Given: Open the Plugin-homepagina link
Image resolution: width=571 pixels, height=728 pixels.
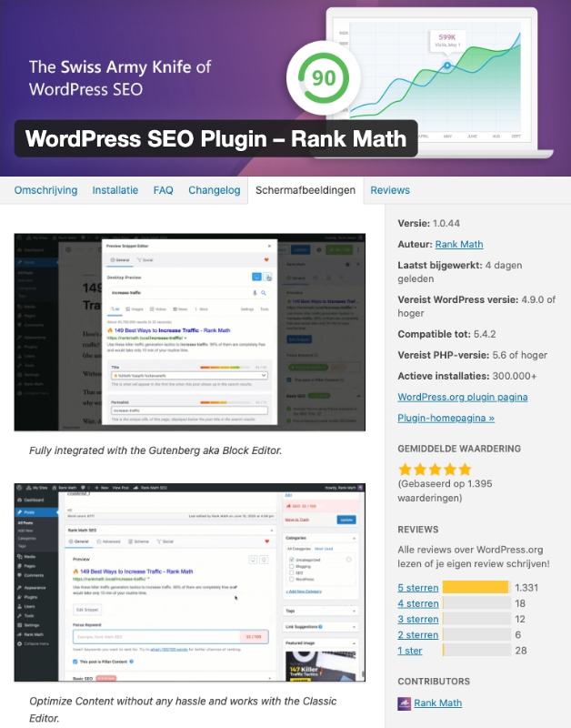Looking at the screenshot, I should [x=446, y=418].
